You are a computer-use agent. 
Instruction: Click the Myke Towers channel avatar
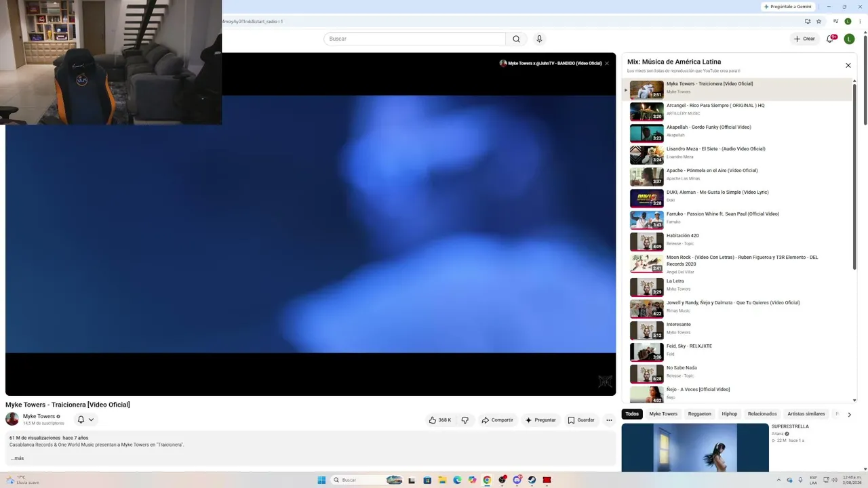pyautogui.click(x=12, y=419)
